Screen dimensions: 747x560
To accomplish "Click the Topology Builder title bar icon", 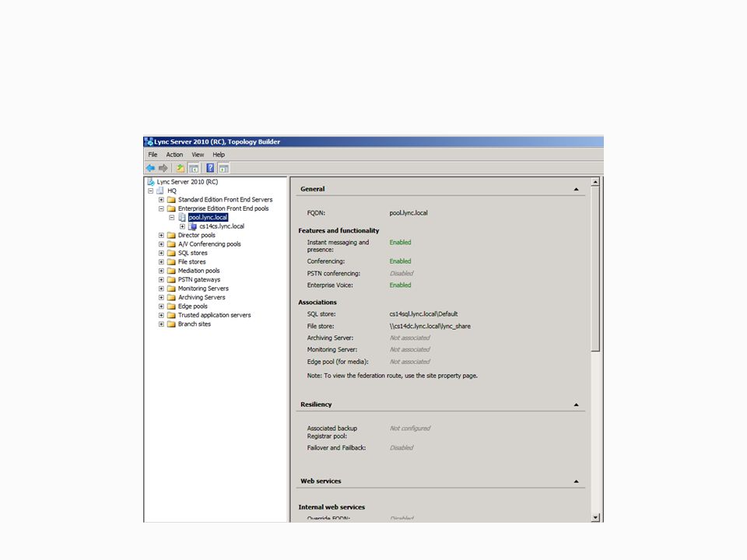I will pyautogui.click(x=149, y=142).
